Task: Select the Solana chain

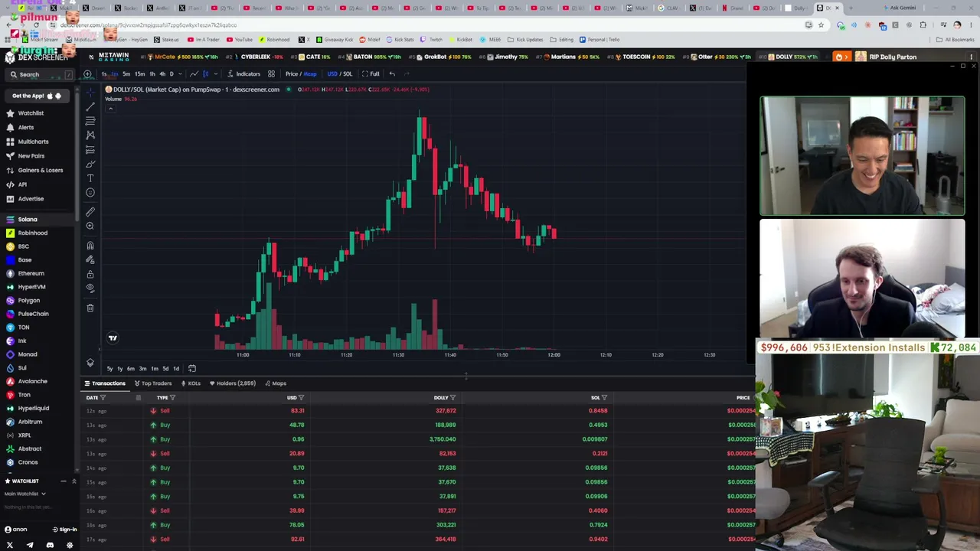Action: tap(28, 220)
